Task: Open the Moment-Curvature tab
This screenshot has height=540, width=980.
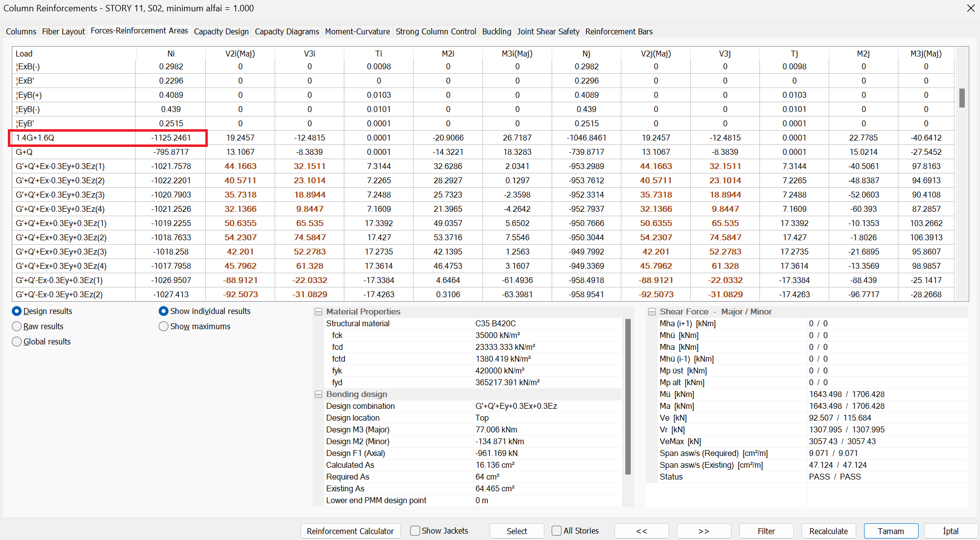Action: pos(357,31)
